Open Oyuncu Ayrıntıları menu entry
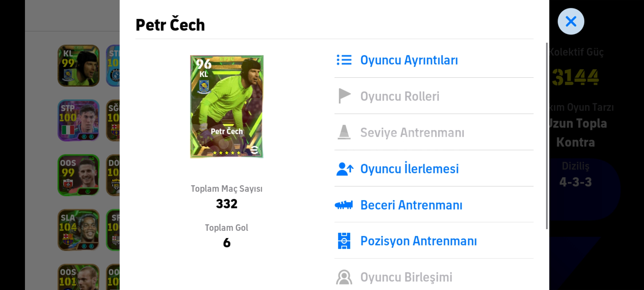This screenshot has width=644, height=290. click(434, 60)
